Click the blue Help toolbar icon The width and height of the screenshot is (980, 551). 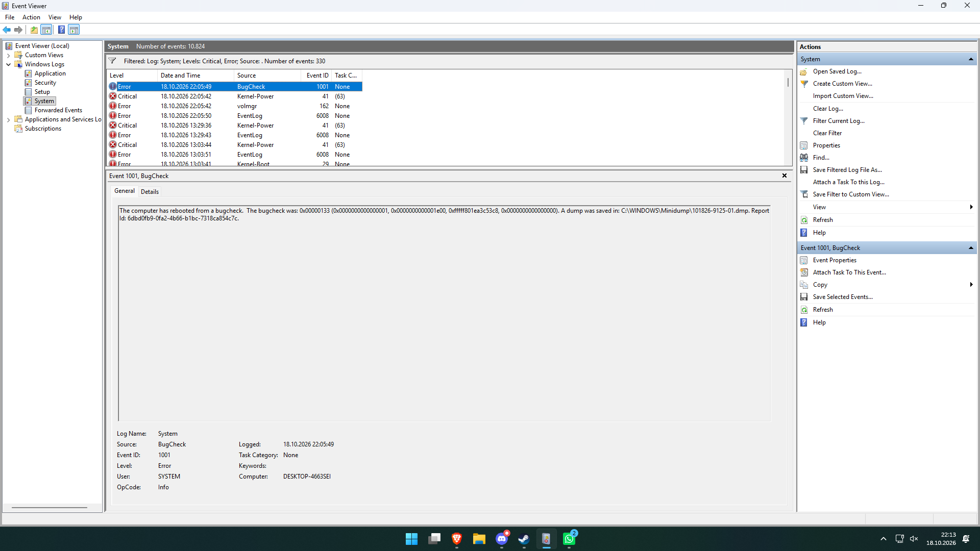(61, 30)
